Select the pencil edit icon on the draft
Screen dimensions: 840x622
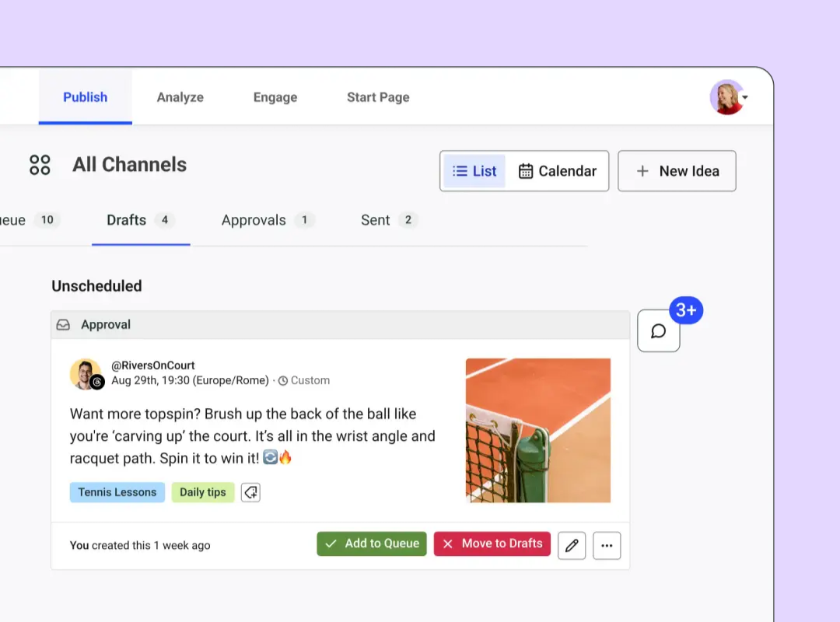[x=572, y=544]
